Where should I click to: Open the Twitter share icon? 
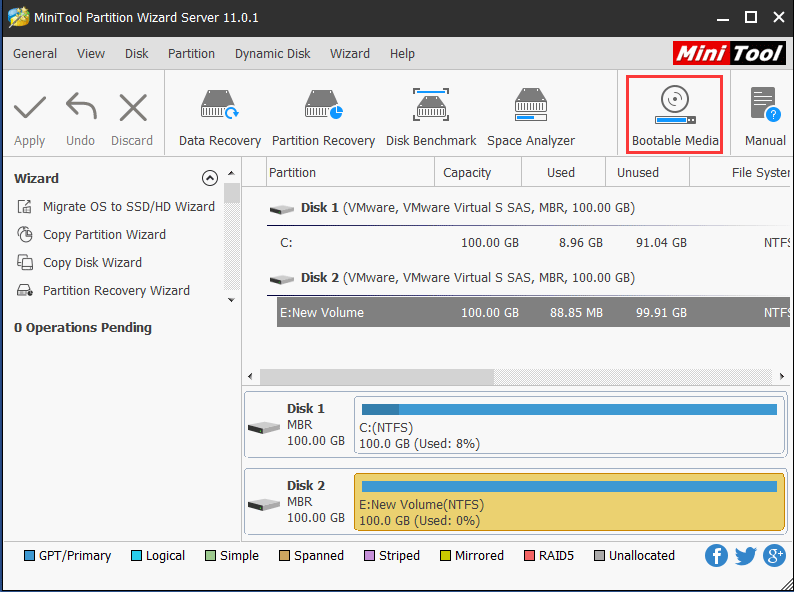pyautogui.click(x=745, y=556)
